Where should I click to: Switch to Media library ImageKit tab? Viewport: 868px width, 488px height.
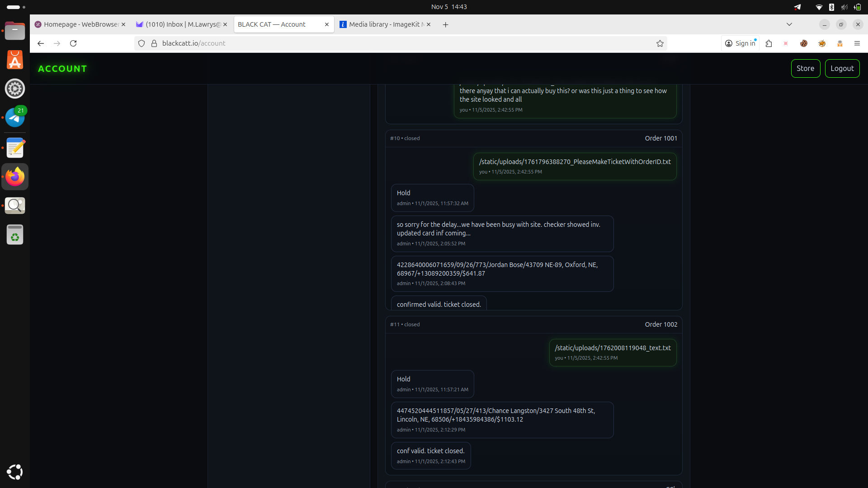[382, 24]
